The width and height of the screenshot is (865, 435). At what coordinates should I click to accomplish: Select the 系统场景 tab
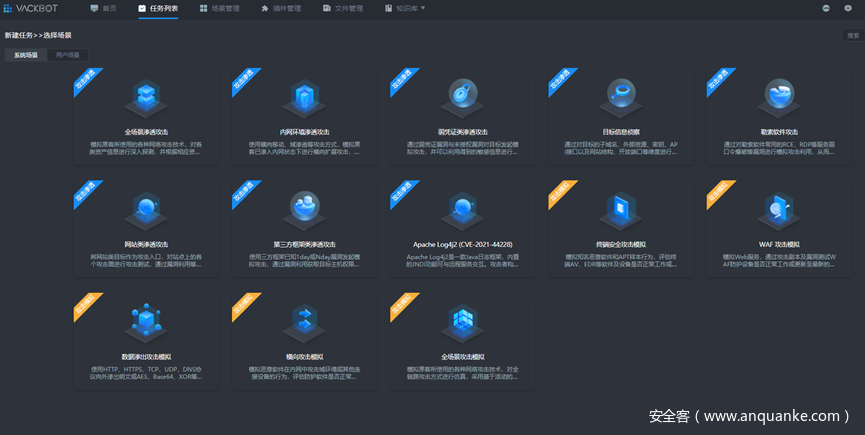click(25, 55)
